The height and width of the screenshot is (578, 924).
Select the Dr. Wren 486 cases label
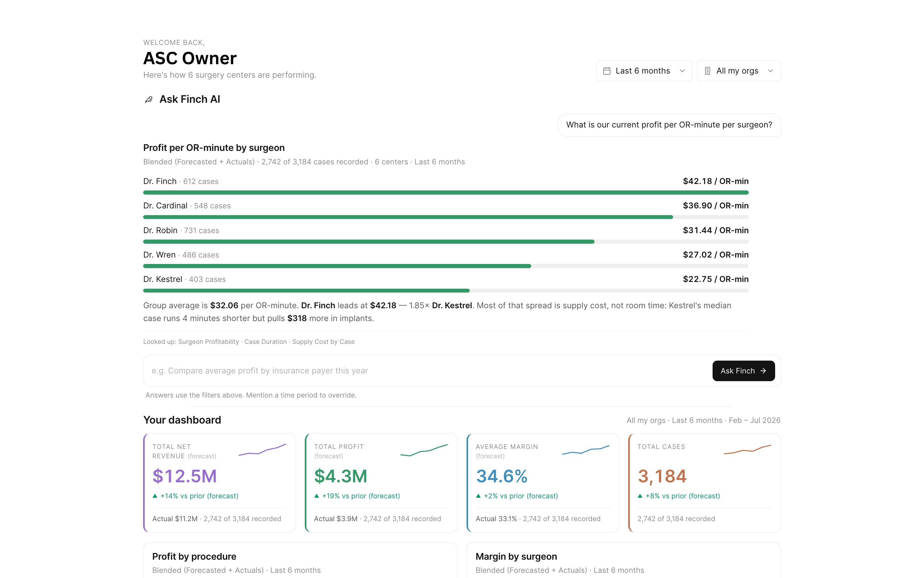coord(181,255)
